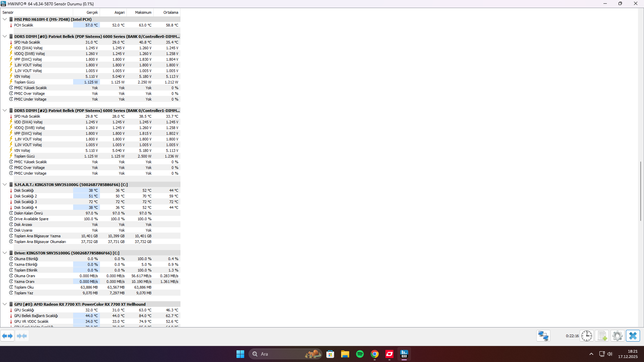
Task: Launch Spotify from the taskbar
Action: click(360, 354)
